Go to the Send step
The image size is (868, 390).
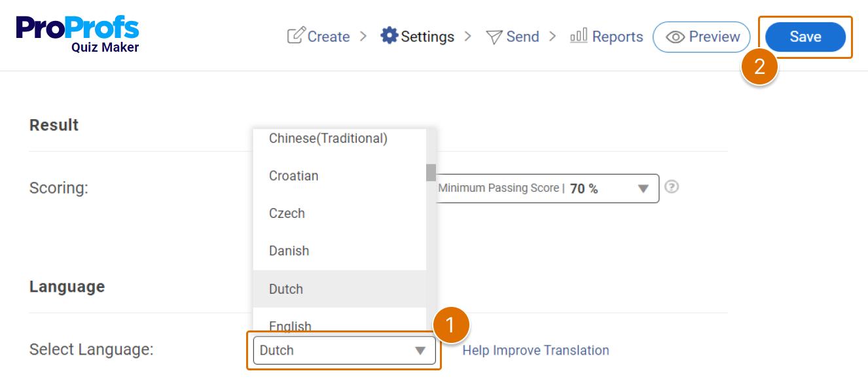pos(522,37)
